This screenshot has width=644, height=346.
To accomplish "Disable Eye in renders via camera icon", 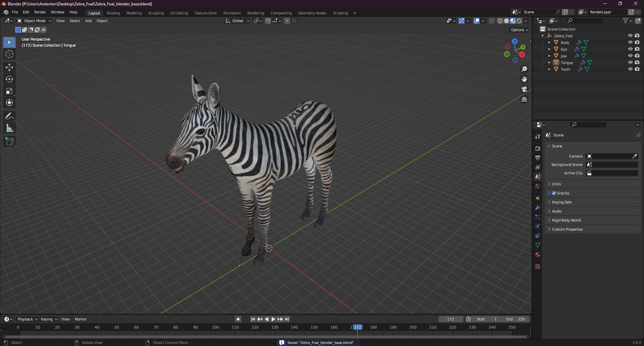I will [x=637, y=49].
